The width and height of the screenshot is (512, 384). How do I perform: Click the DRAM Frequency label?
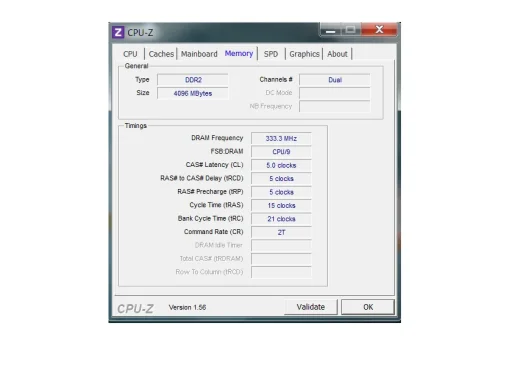pyautogui.click(x=217, y=138)
